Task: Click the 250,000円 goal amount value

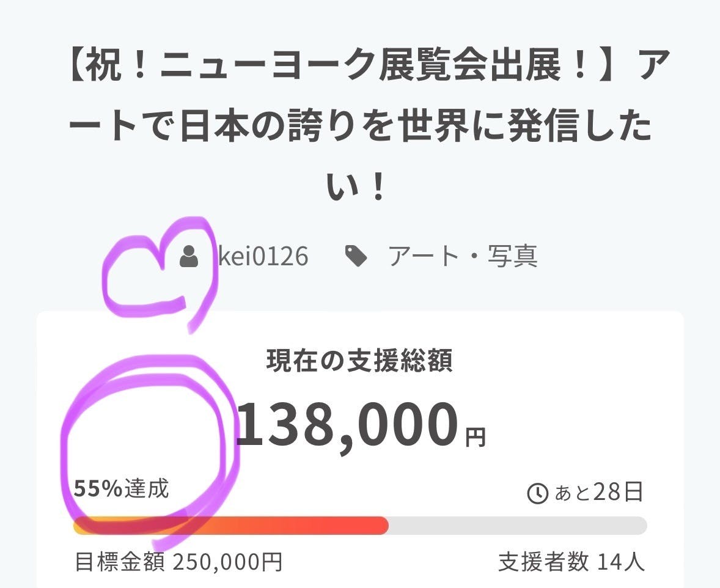Action: 227,561
